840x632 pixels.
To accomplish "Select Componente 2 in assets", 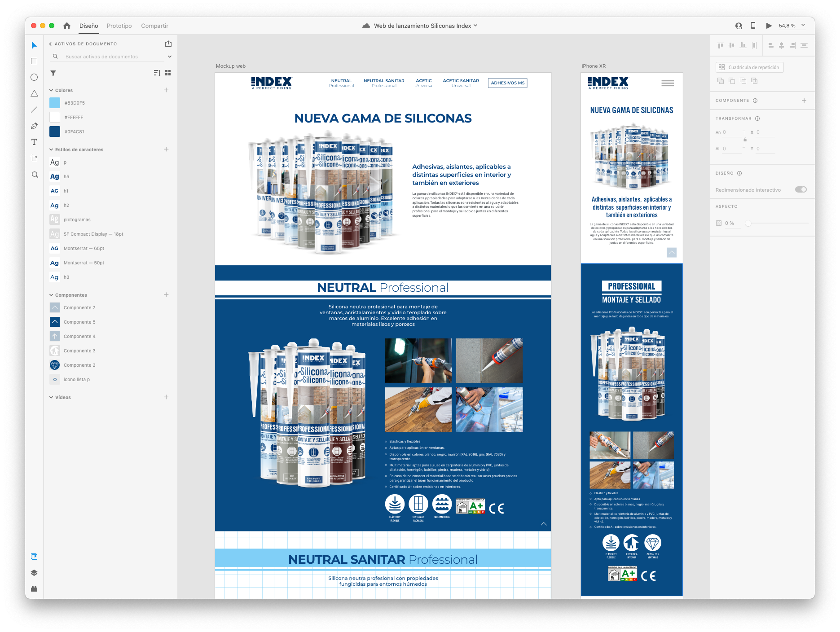I will [79, 365].
